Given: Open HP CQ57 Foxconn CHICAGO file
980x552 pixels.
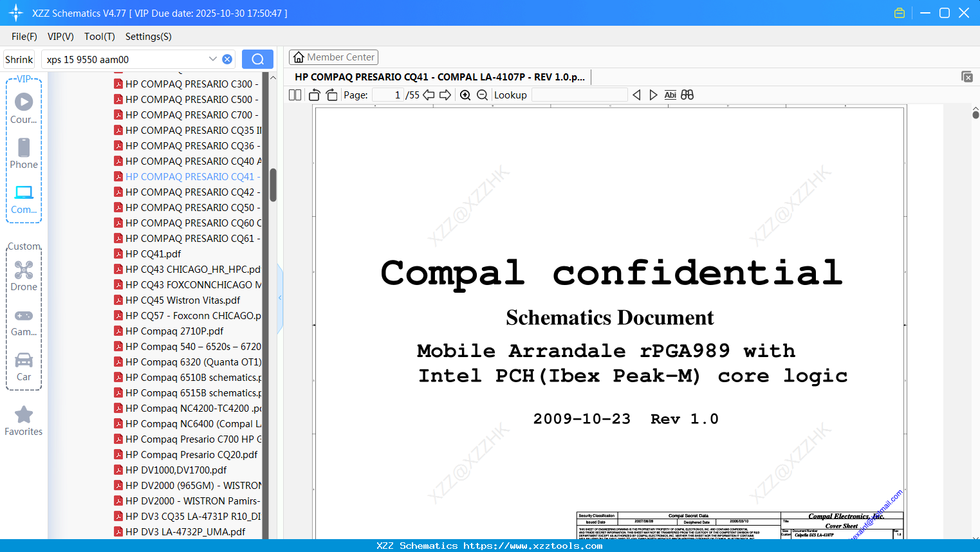Looking at the screenshot, I should (187, 315).
